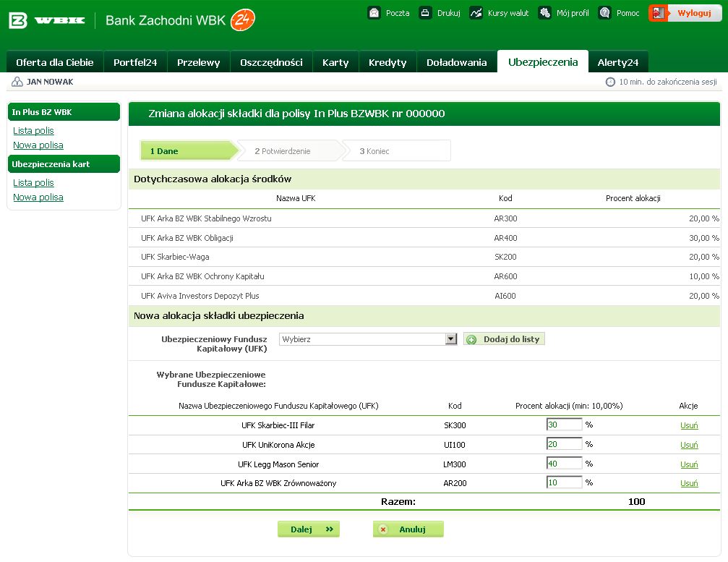Click the Mój profil gear icon
The image size is (728, 562).
[x=544, y=12]
